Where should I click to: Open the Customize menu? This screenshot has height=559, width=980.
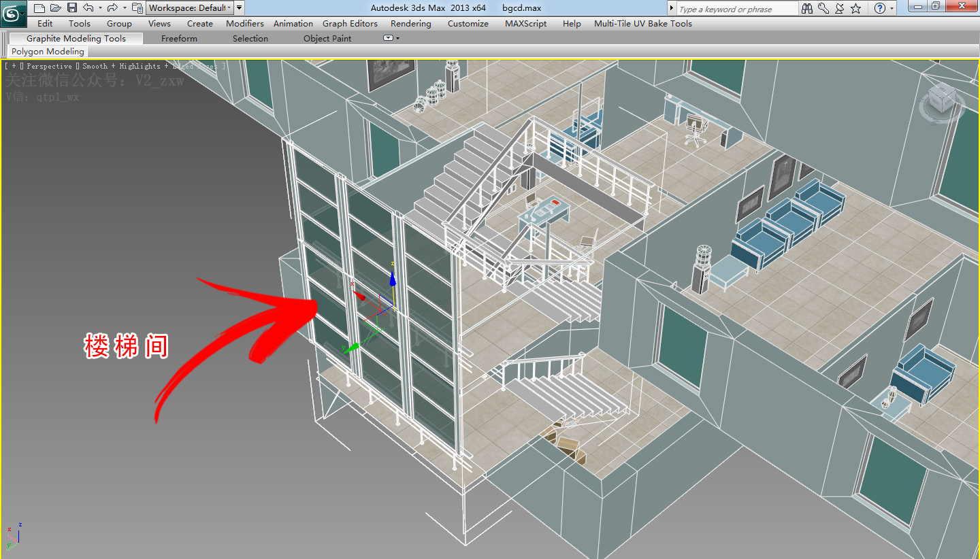(468, 23)
